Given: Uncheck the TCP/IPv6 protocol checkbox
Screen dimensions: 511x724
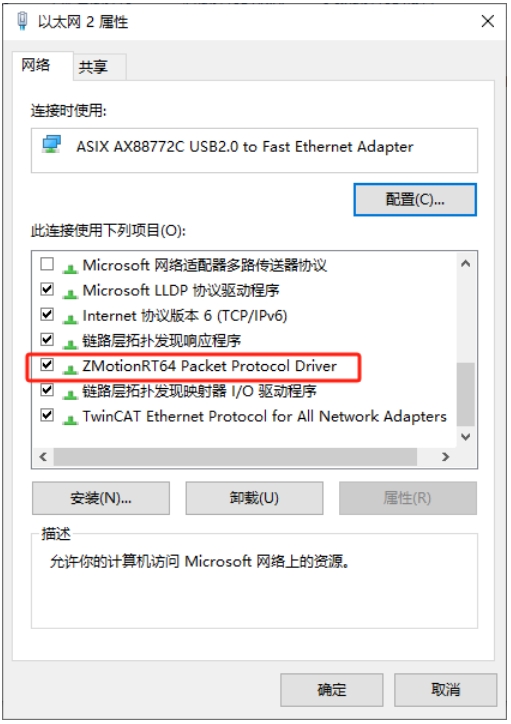Looking at the screenshot, I should pos(47,314).
